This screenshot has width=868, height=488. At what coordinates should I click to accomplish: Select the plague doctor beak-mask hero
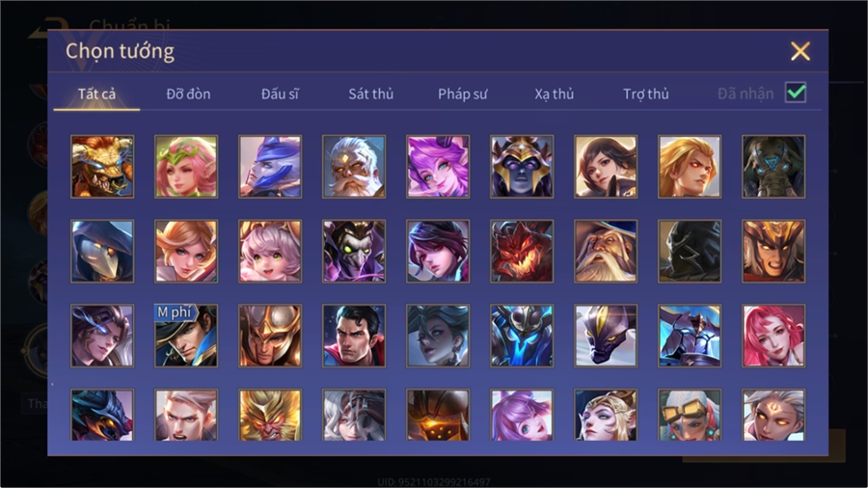click(x=102, y=251)
